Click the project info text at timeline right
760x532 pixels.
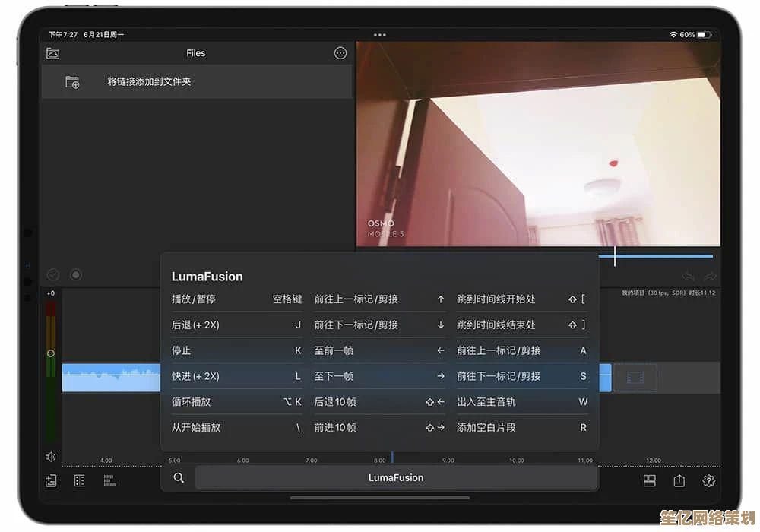668,293
